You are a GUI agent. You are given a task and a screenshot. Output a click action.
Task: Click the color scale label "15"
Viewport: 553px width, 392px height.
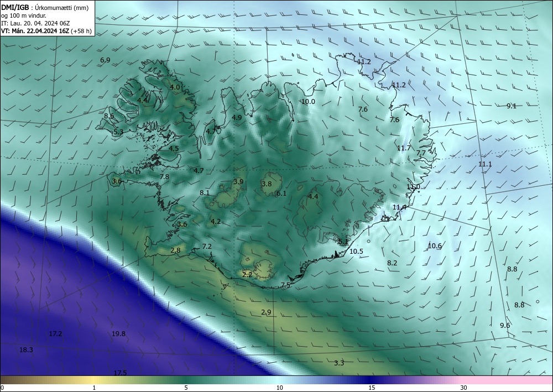[372, 388]
